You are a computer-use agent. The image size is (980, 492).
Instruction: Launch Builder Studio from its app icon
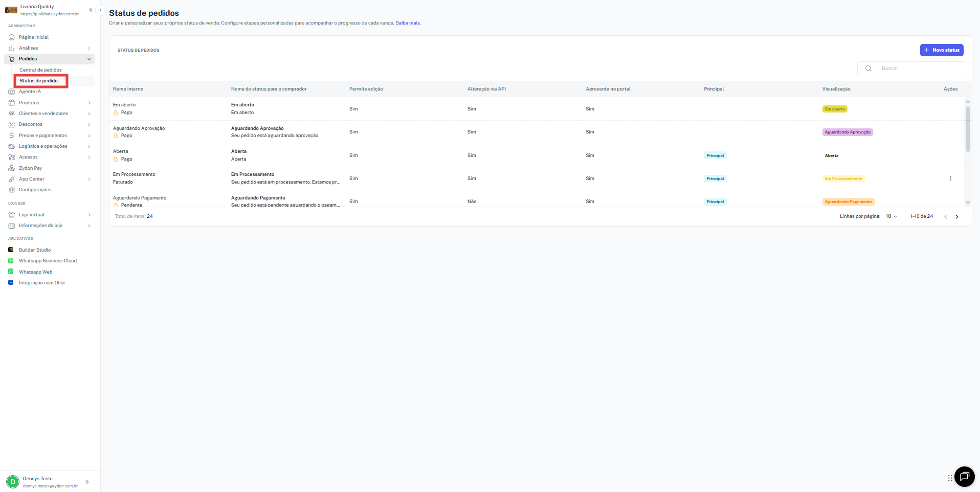(x=11, y=250)
